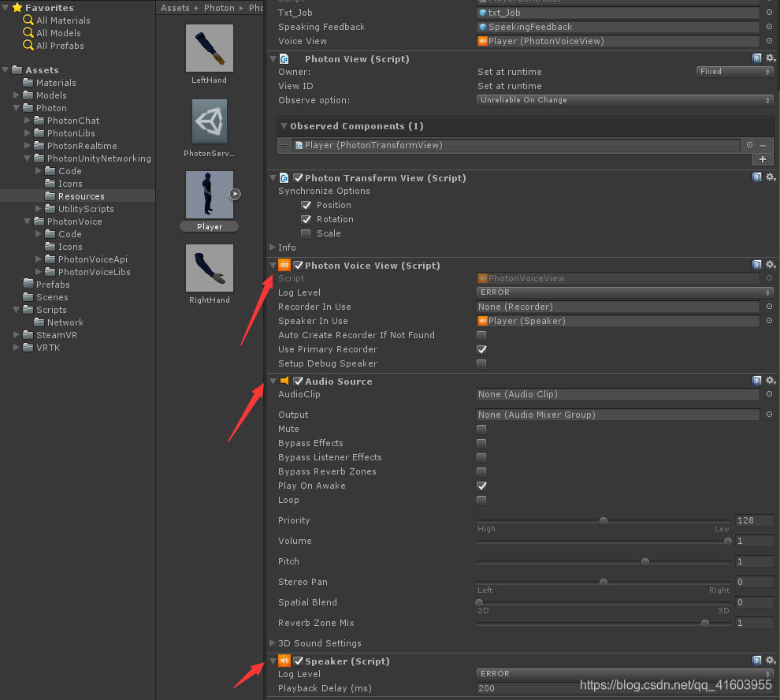The image size is (780, 700).
Task: Click object picker for Speaker In Use
Action: (769, 321)
